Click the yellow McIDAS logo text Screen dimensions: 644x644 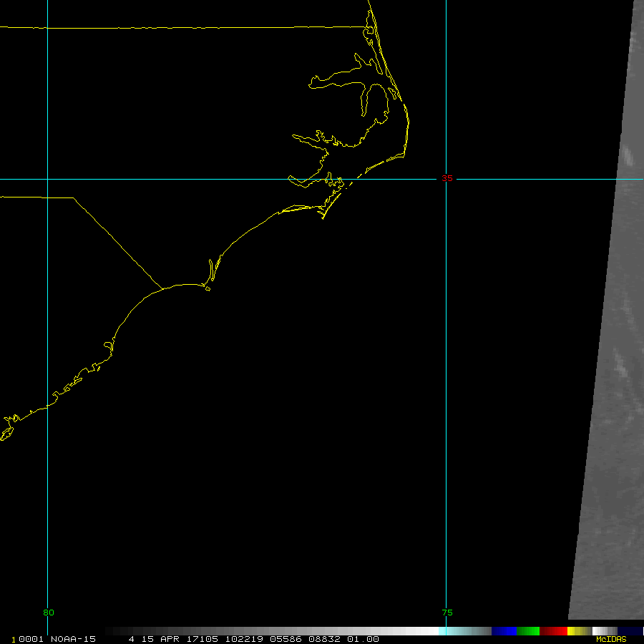(610, 639)
